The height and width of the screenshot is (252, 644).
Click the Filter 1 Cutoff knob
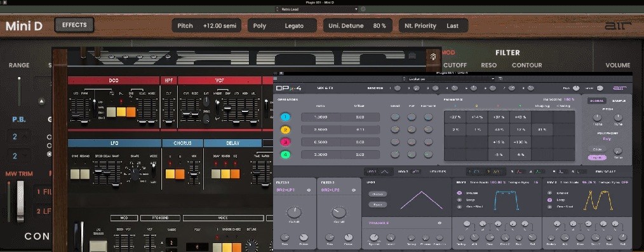coord(293,213)
